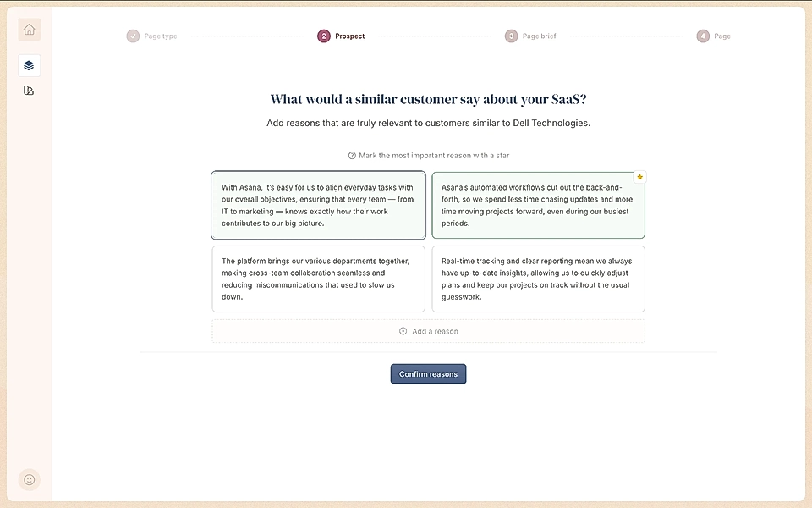Image resolution: width=812 pixels, height=508 pixels.
Task: Open the final Page step
Action: (714, 36)
